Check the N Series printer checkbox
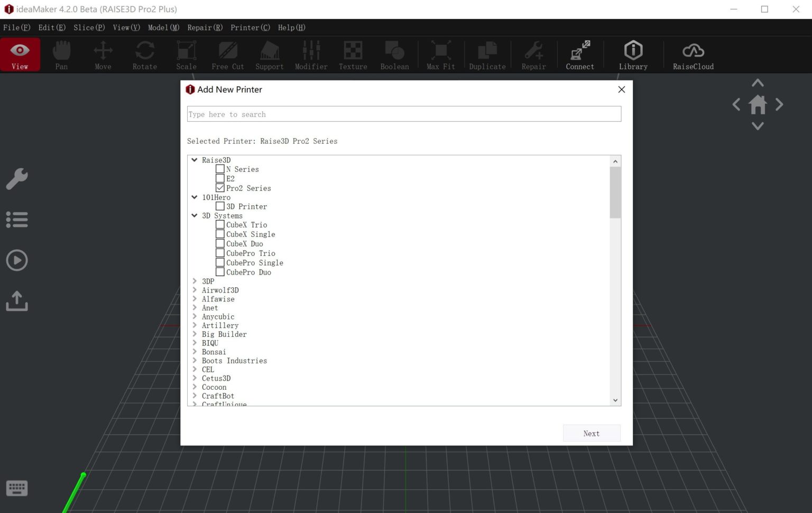Viewport: 812px width, 513px height. (220, 169)
